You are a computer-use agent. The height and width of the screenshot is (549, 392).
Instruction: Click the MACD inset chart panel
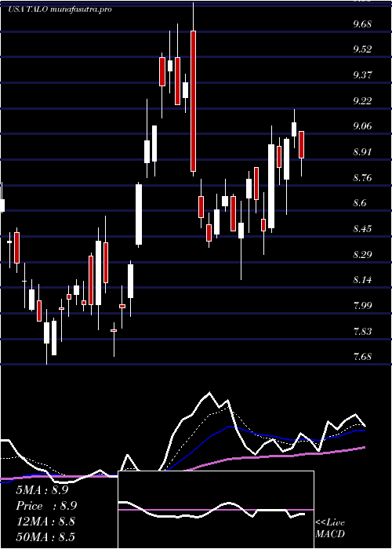pyautogui.click(x=216, y=510)
